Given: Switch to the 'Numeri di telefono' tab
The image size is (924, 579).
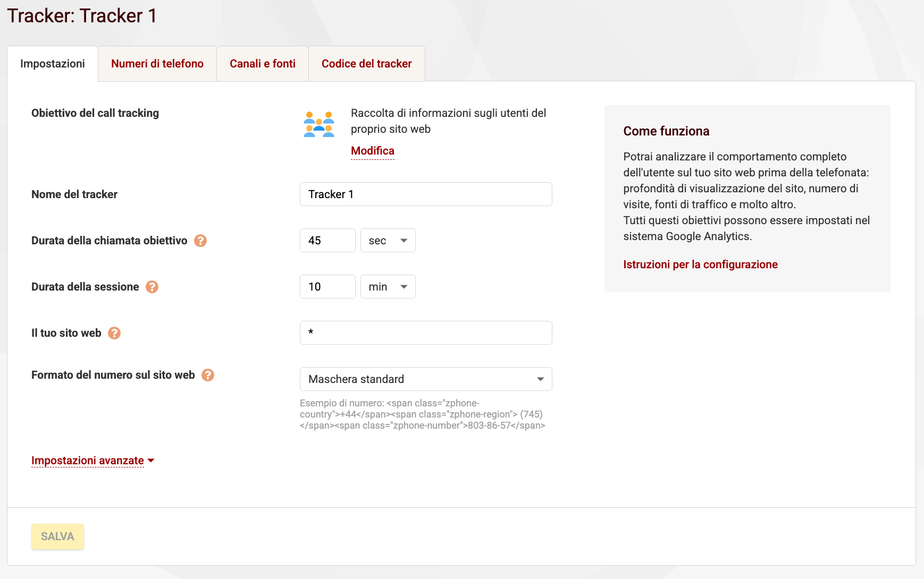Looking at the screenshot, I should [x=157, y=63].
